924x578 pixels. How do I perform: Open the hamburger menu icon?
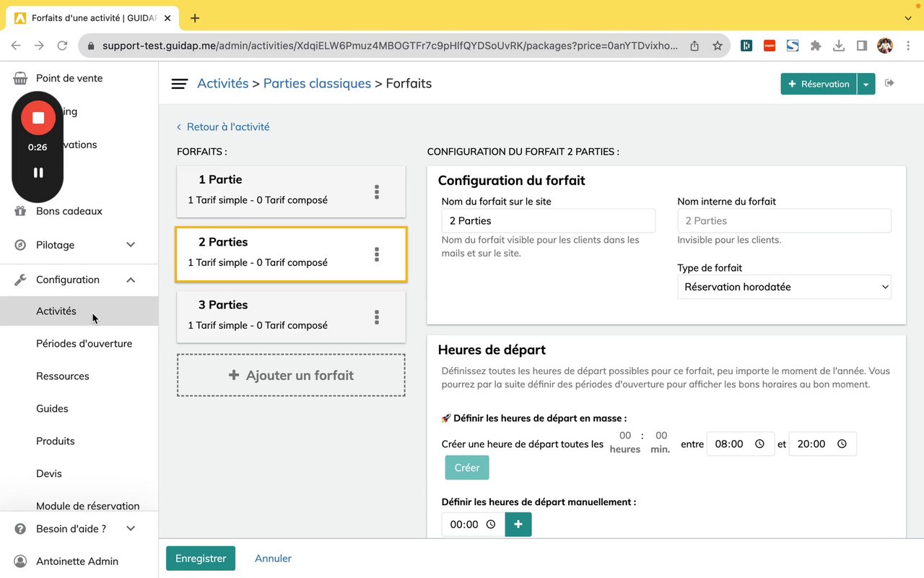tap(180, 84)
